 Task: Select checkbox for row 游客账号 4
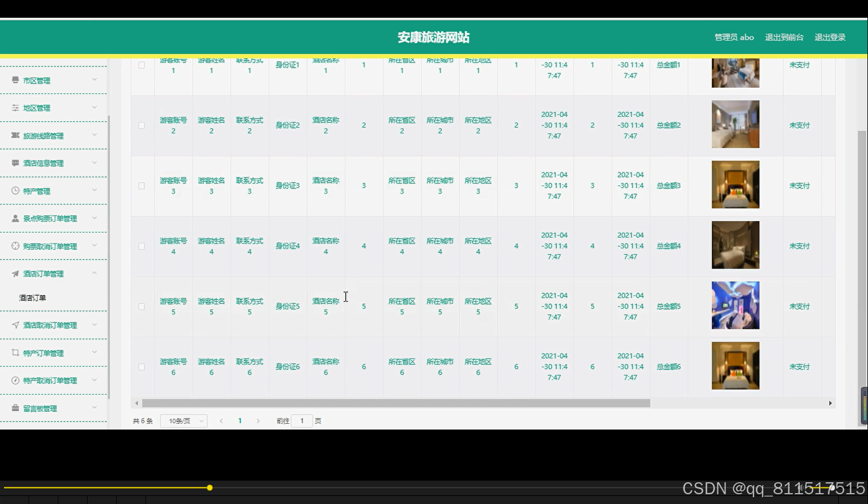click(141, 246)
